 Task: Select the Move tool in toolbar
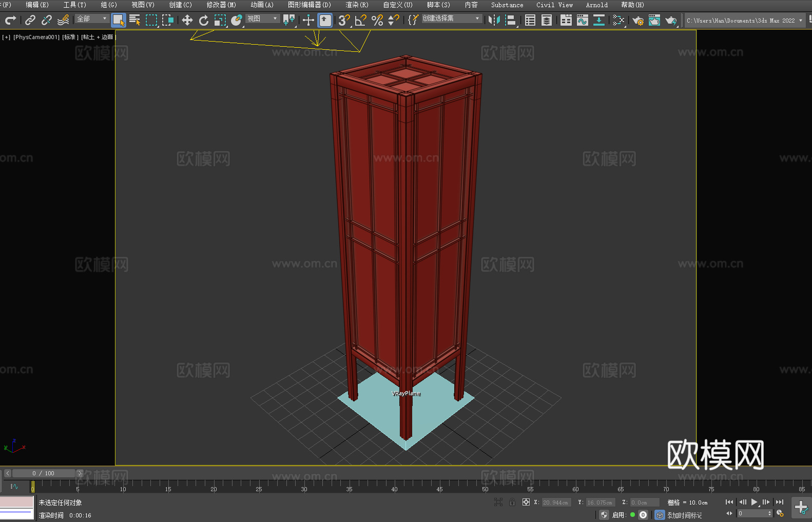(x=187, y=20)
